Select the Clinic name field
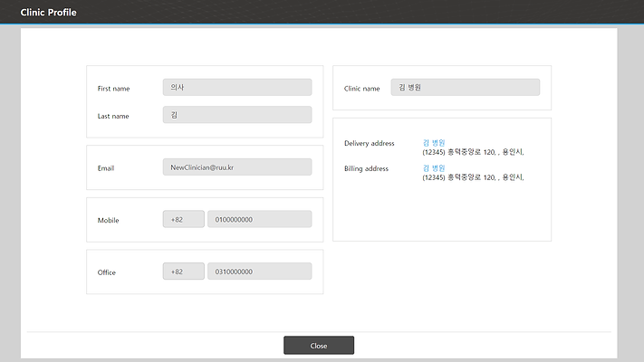Image resolution: width=644 pixels, height=362 pixels. (x=466, y=87)
